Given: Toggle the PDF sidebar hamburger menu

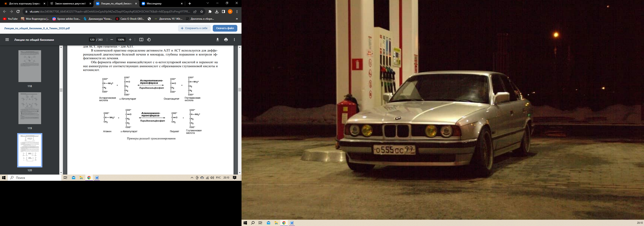Looking at the screenshot, I should (7, 40).
